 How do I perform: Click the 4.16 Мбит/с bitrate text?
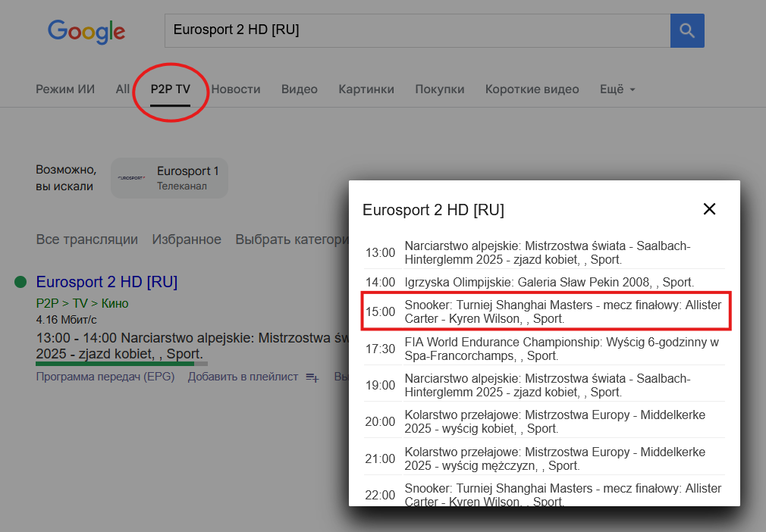[x=67, y=320]
